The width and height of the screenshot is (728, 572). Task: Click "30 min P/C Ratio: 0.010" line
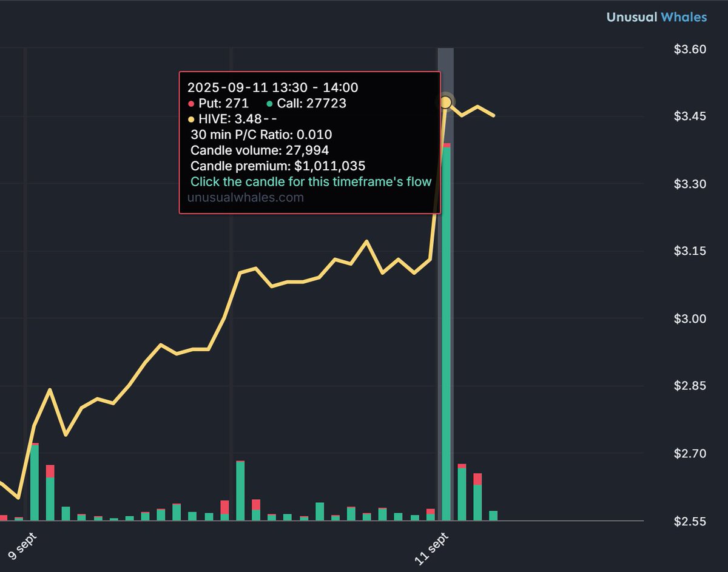[261, 135]
